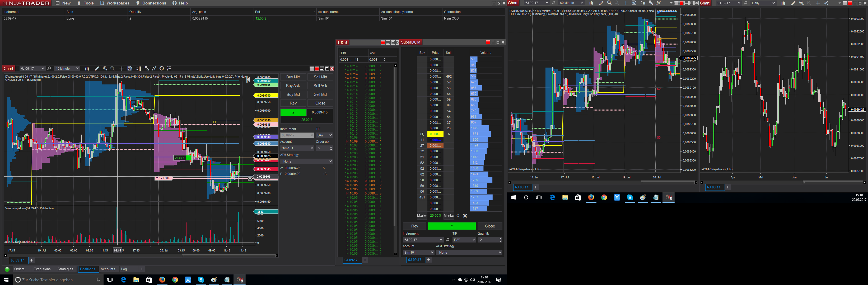Click the red link button on 15 Minute chart

tap(316, 69)
